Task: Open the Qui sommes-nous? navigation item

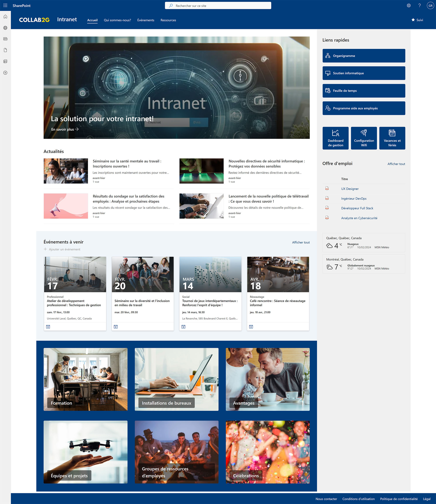Action: (x=117, y=20)
